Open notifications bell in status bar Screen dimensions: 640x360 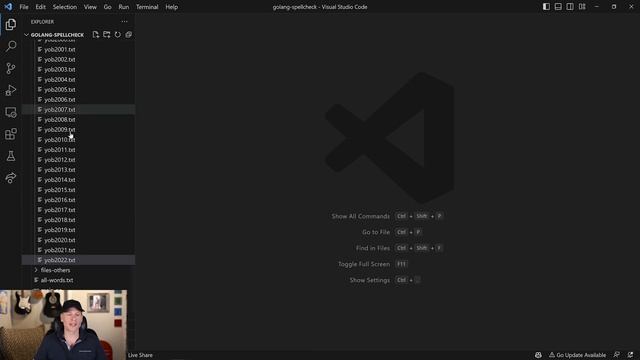[x=630, y=355]
